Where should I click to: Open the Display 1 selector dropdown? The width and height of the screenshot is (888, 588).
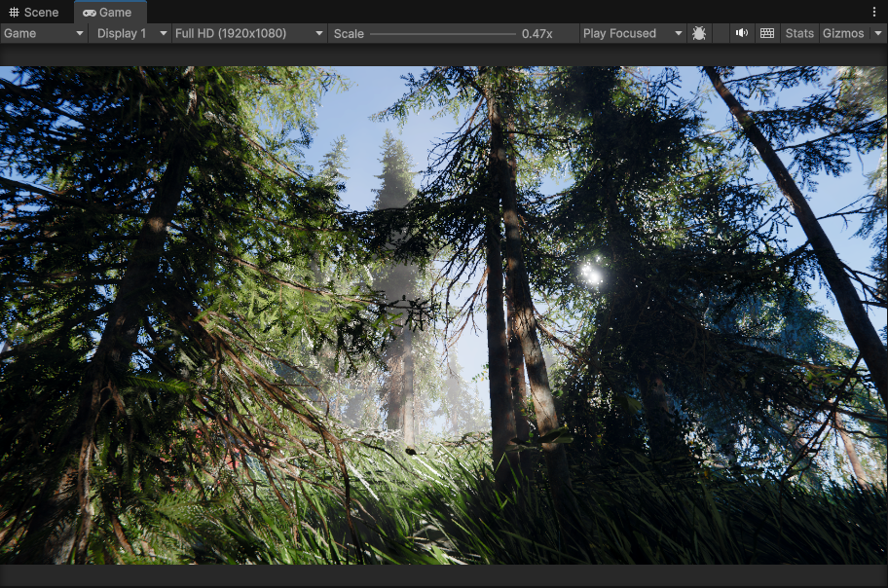[131, 33]
